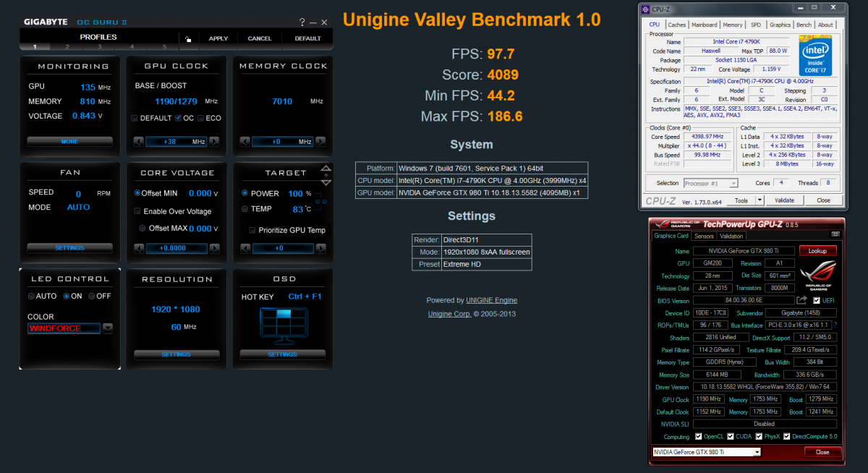The image size is (868, 473).
Task: Switch to the Sensors tab in GPU-Z
Action: pos(704,236)
